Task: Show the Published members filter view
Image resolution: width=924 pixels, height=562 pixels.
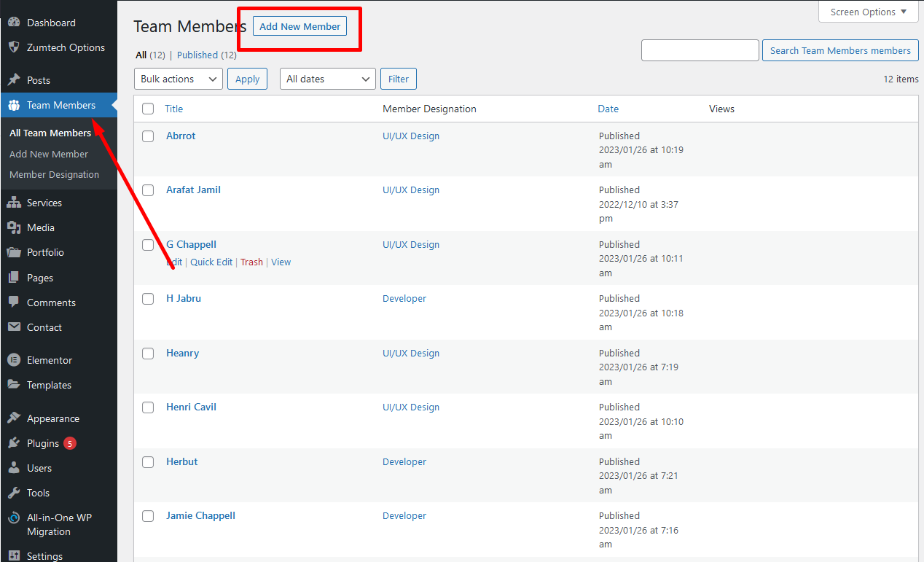Action: (197, 55)
